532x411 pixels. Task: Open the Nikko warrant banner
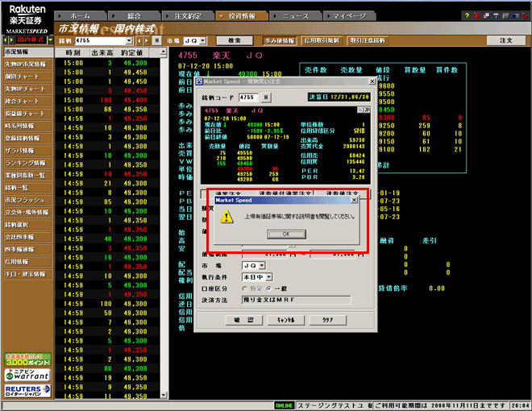27,375
